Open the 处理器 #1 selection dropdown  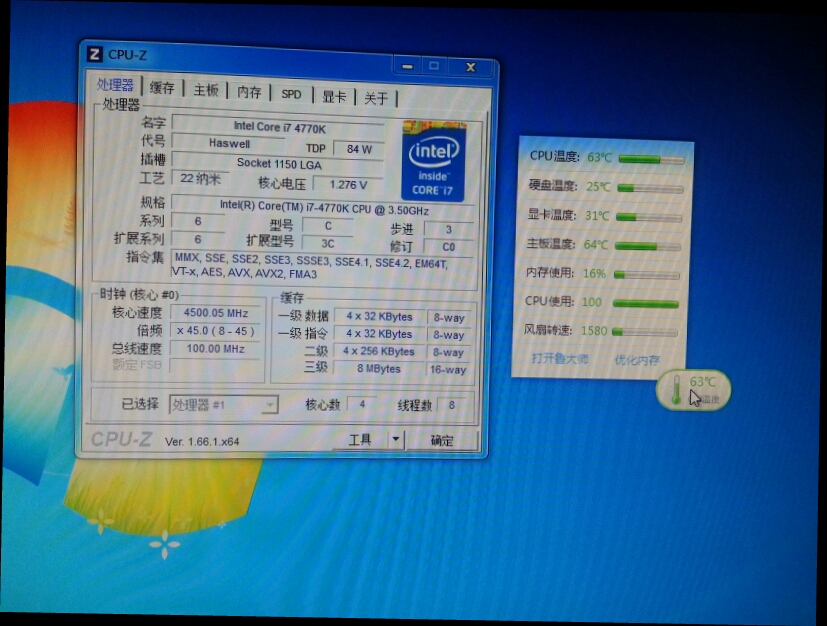pyautogui.click(x=224, y=405)
